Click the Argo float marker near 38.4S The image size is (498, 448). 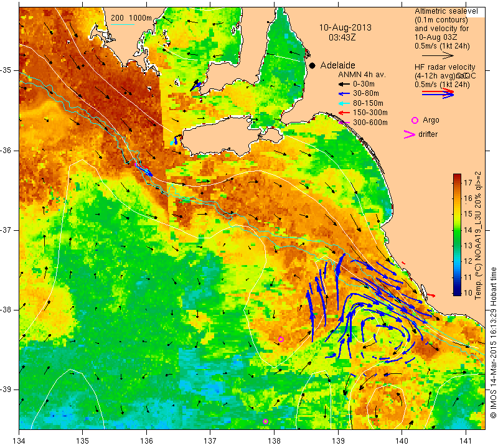[281, 339]
